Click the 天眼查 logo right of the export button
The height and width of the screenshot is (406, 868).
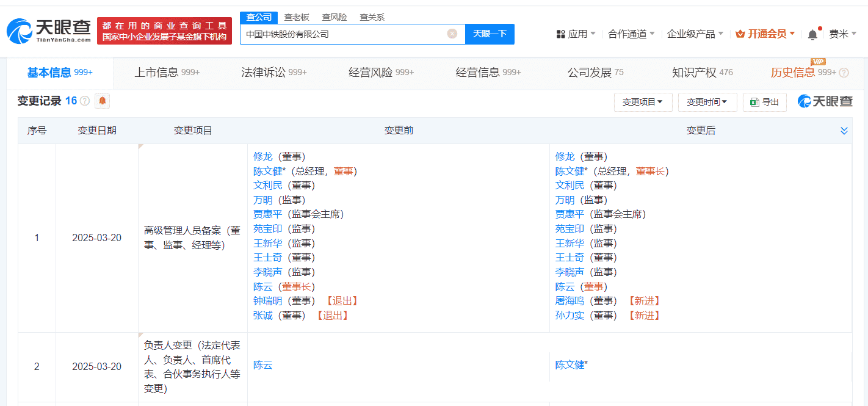point(825,102)
